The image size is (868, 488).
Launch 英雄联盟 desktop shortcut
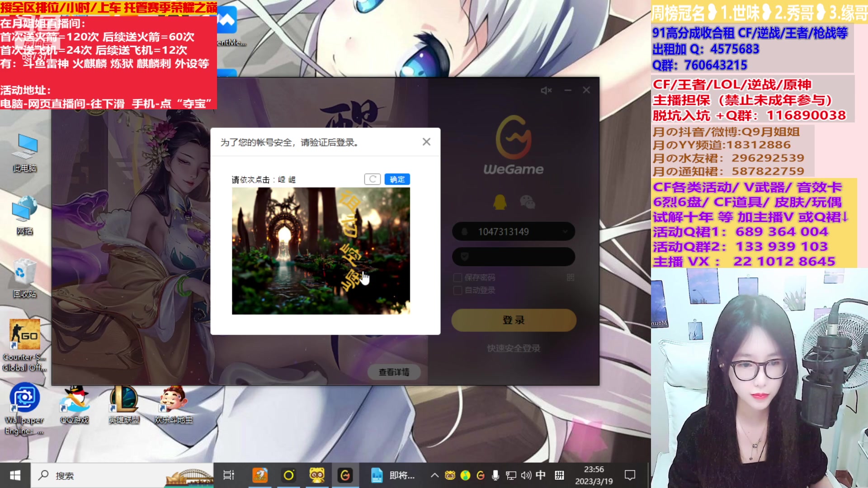[124, 404]
